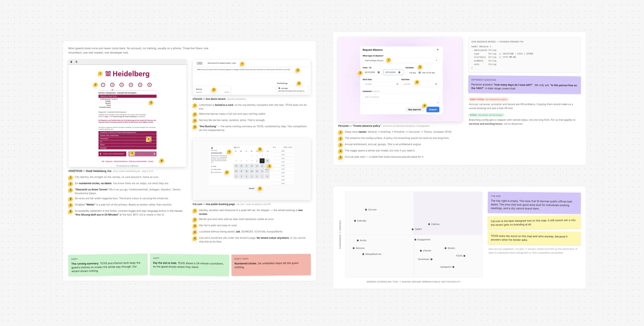
Task: Click the Calenso point on the map
Action: 429,224
